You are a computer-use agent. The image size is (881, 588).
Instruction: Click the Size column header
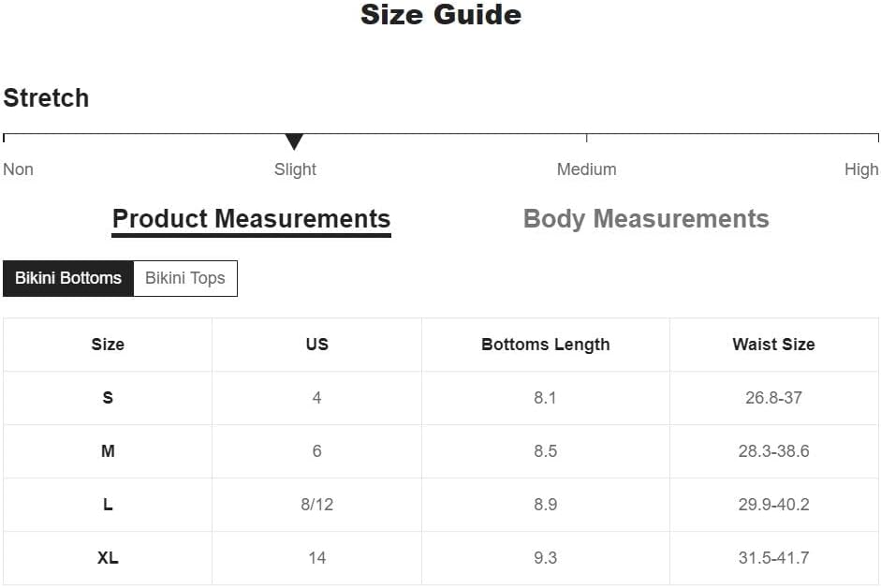pyautogui.click(x=108, y=344)
